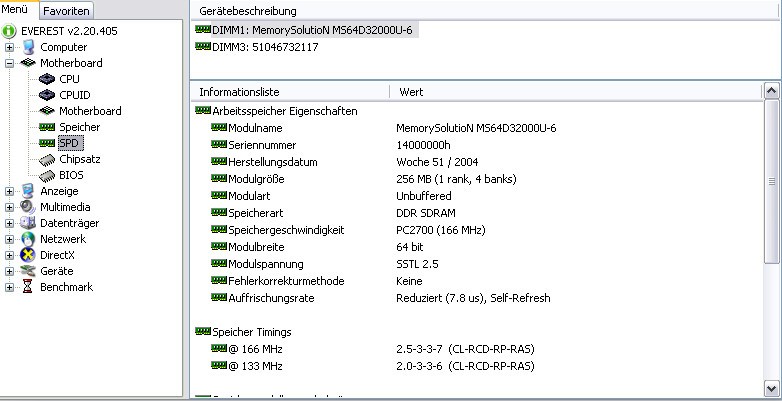Viewport: 782px width, 401px height.
Task: Switch to the Menü tab
Action: [x=18, y=9]
